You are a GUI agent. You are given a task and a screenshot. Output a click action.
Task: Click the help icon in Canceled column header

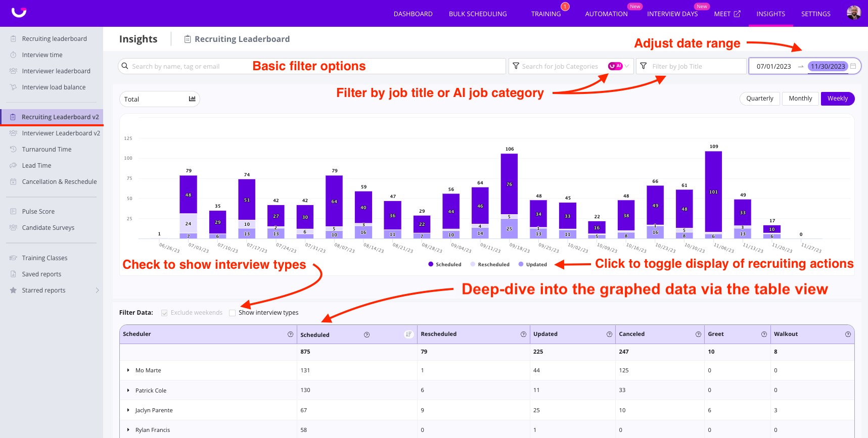pyautogui.click(x=698, y=334)
